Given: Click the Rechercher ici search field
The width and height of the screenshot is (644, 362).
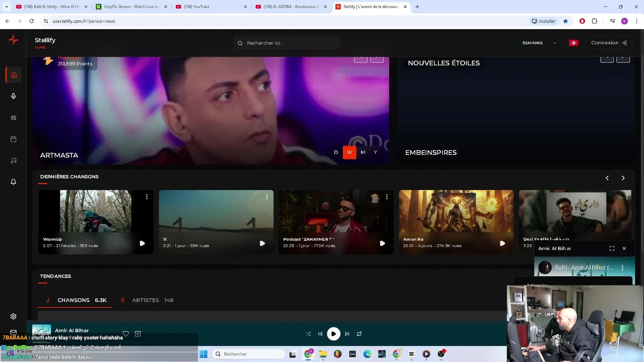Looking at the screenshot, I should pyautogui.click(x=287, y=43).
